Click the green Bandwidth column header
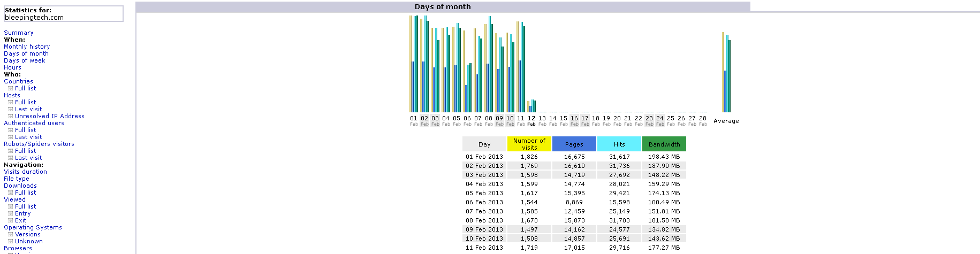 pos(664,144)
